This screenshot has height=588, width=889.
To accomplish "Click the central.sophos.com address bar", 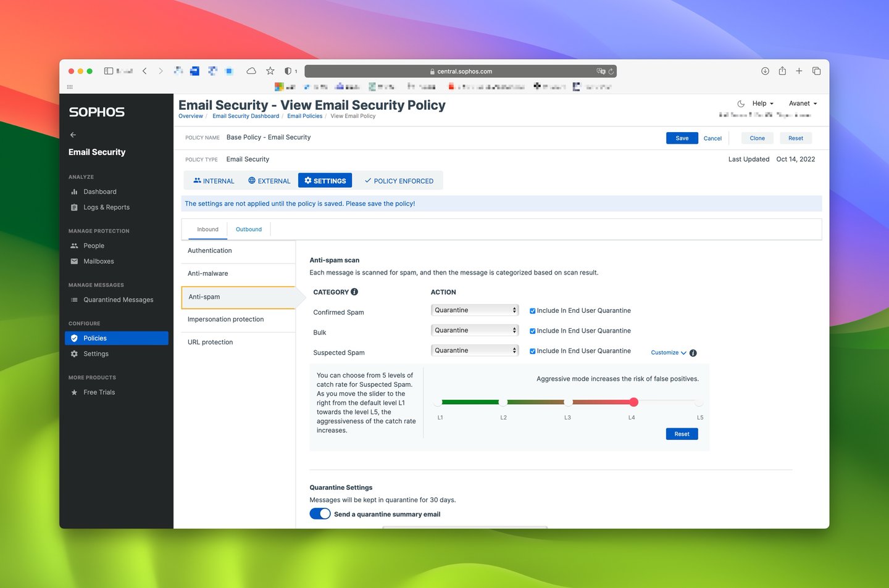I will [x=461, y=72].
